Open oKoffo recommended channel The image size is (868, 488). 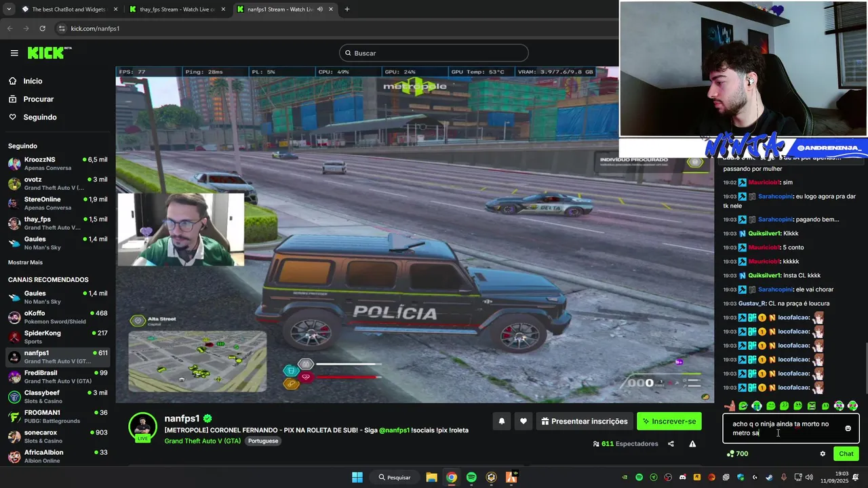point(58,317)
